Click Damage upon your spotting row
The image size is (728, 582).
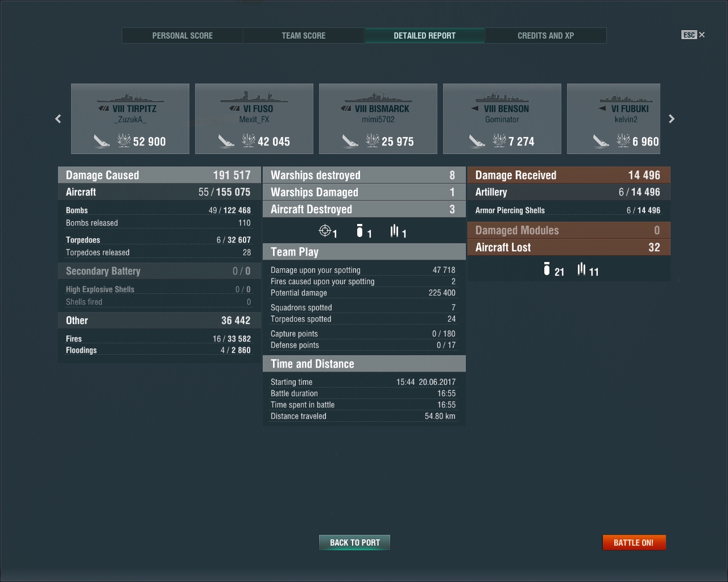pyautogui.click(x=363, y=270)
